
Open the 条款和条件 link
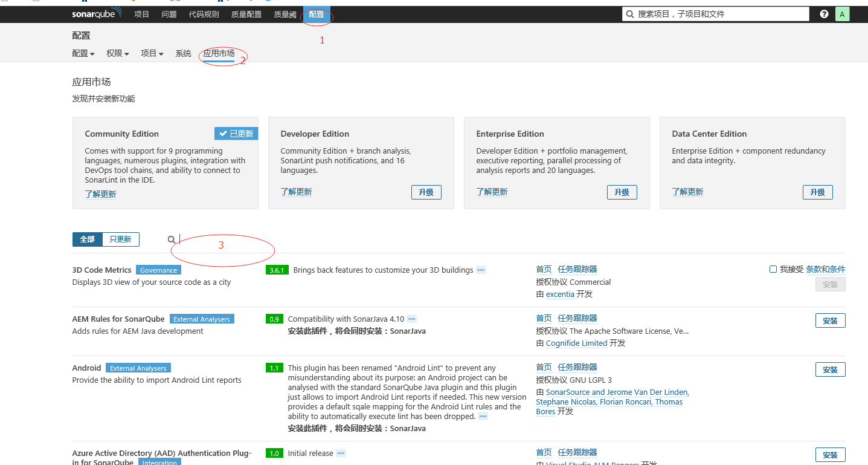[826, 269]
